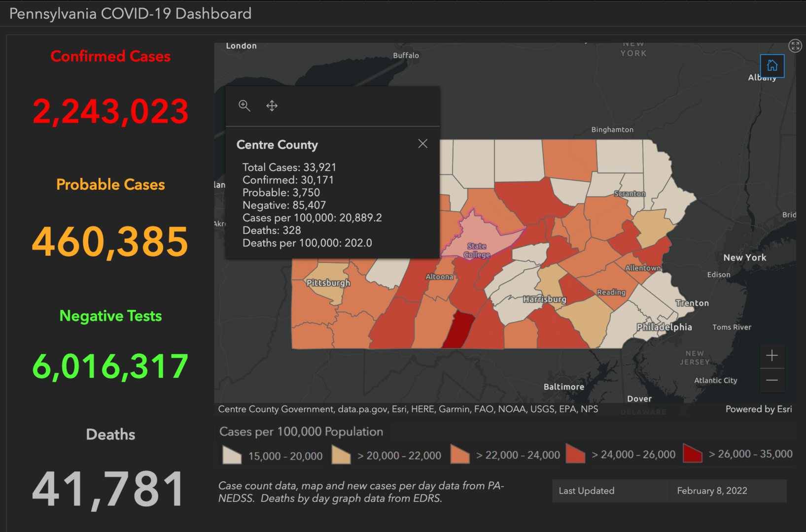
Task: Click the Pittsburgh label on map
Action: coord(328,283)
